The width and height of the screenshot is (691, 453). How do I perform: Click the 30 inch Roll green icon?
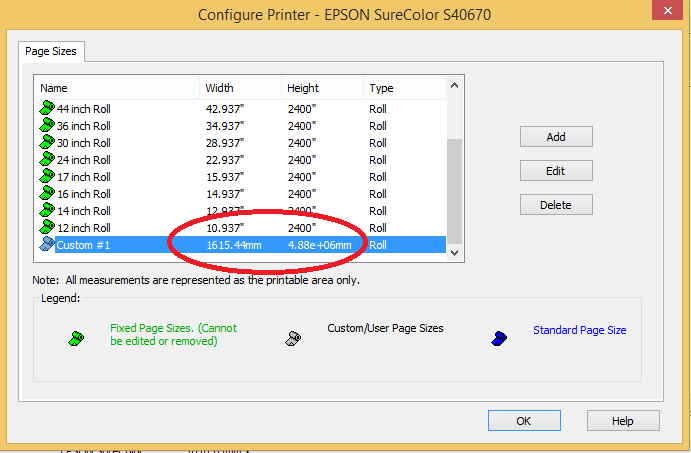(46, 143)
